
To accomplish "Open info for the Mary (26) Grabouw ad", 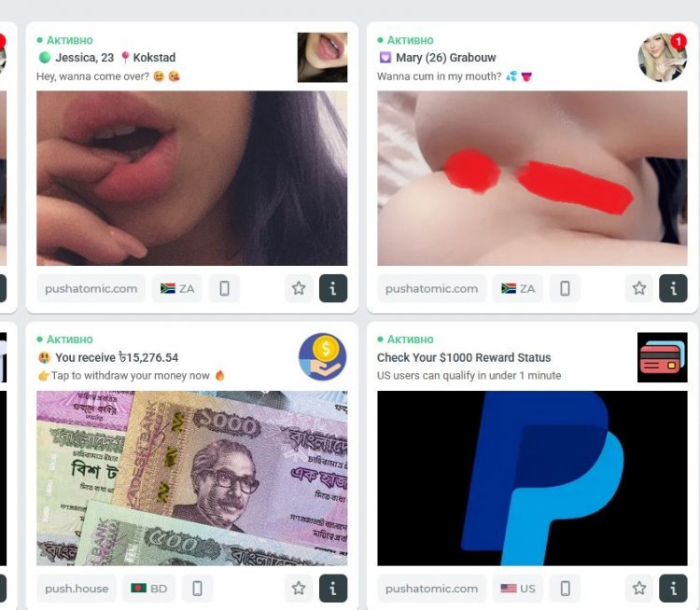I will 673,288.
